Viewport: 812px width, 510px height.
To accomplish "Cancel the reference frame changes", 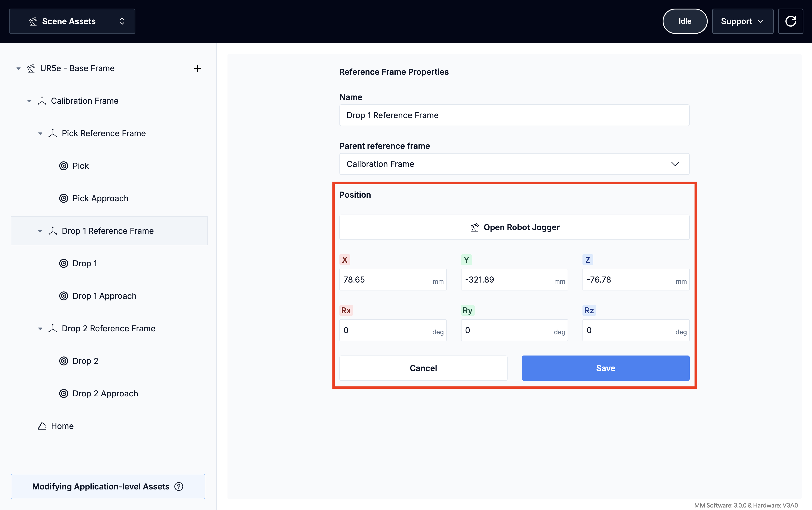I will coord(423,368).
